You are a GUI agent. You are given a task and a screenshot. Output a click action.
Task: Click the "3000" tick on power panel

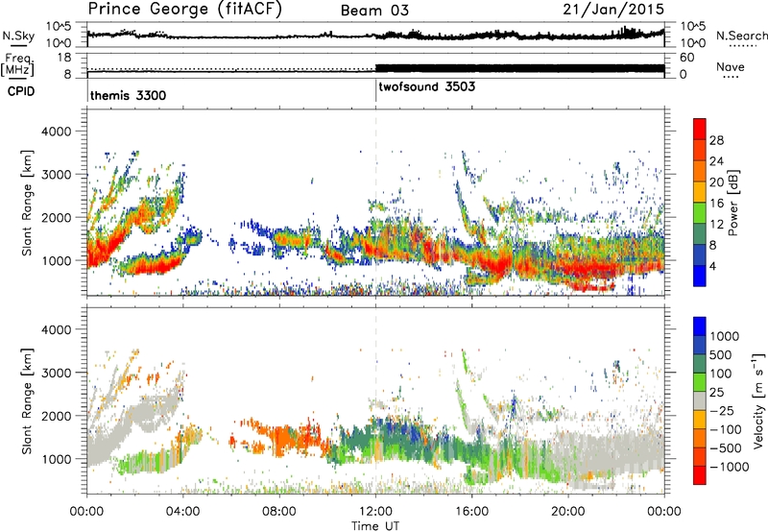point(56,175)
